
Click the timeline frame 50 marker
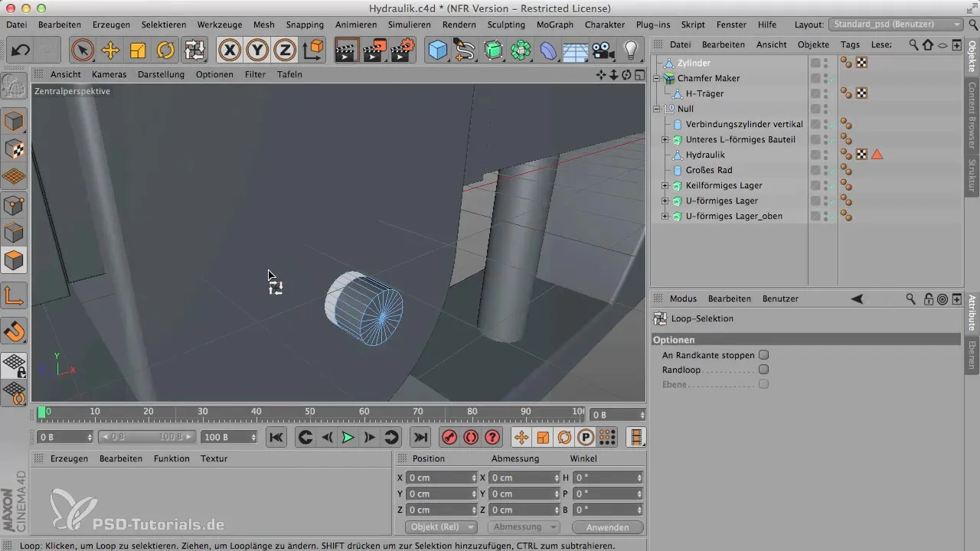click(x=310, y=412)
